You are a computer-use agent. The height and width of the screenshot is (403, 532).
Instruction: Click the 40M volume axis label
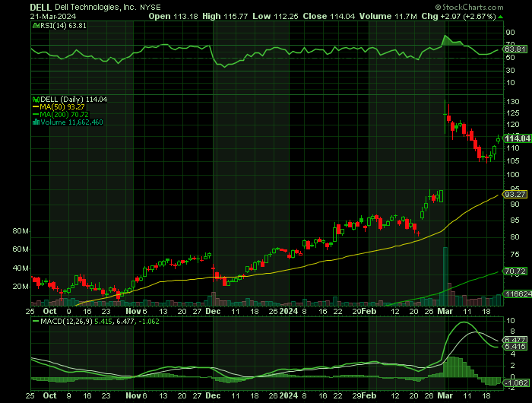point(21,268)
